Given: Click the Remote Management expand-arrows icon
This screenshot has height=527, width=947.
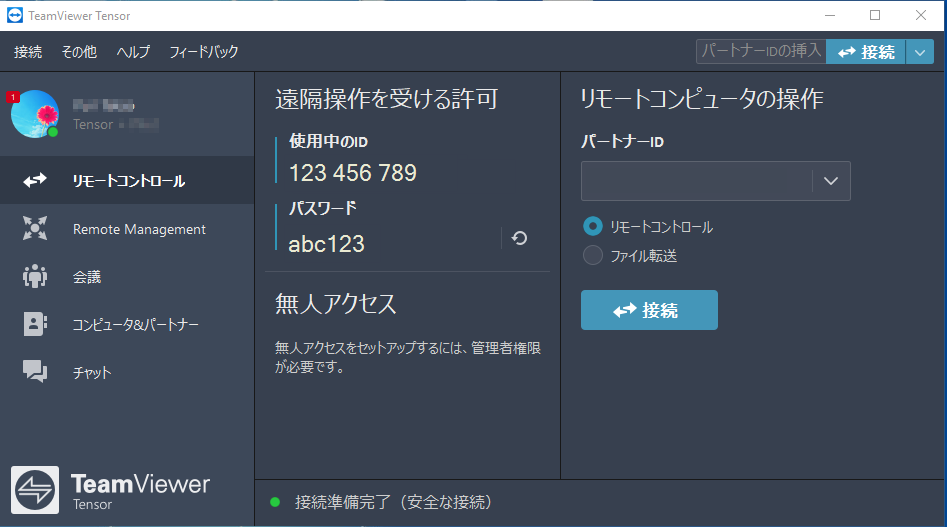Looking at the screenshot, I should point(35,228).
